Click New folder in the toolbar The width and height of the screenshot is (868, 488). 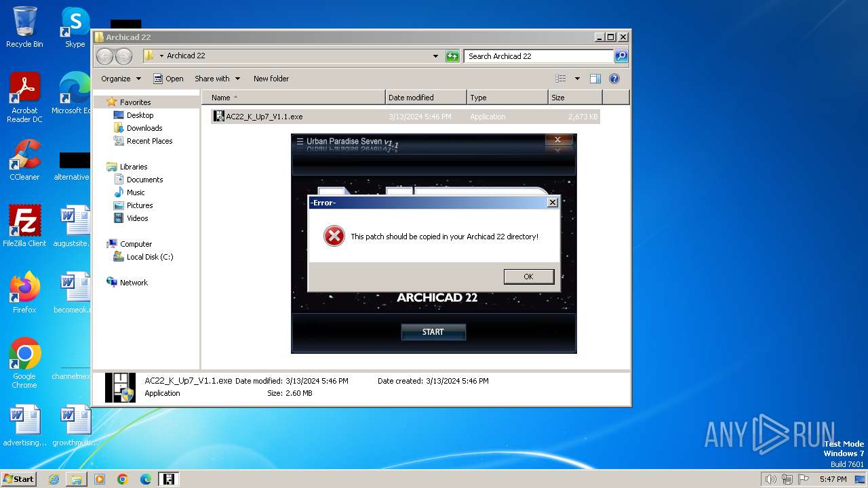tap(271, 79)
